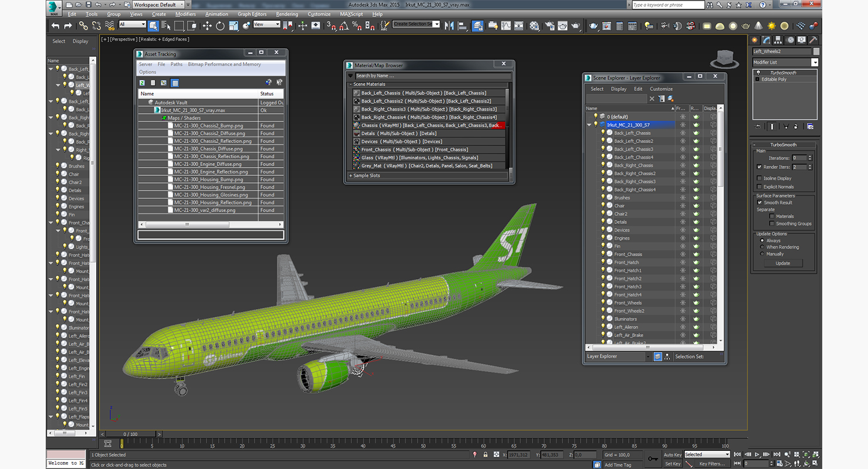Screen dimensions: 868x469
Task: Click the Refresh icon in Asset Tracking
Action: pos(142,83)
